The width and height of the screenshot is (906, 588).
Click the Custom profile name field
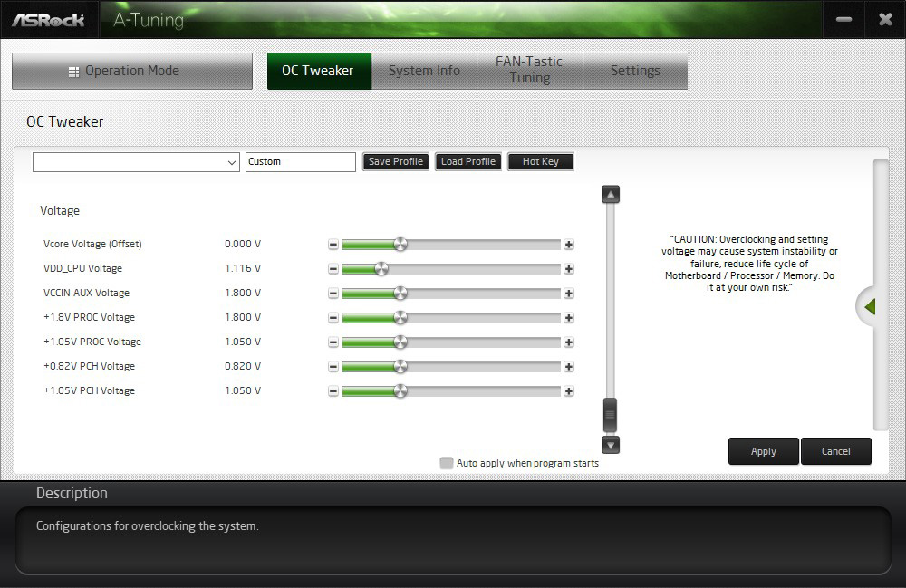point(301,162)
